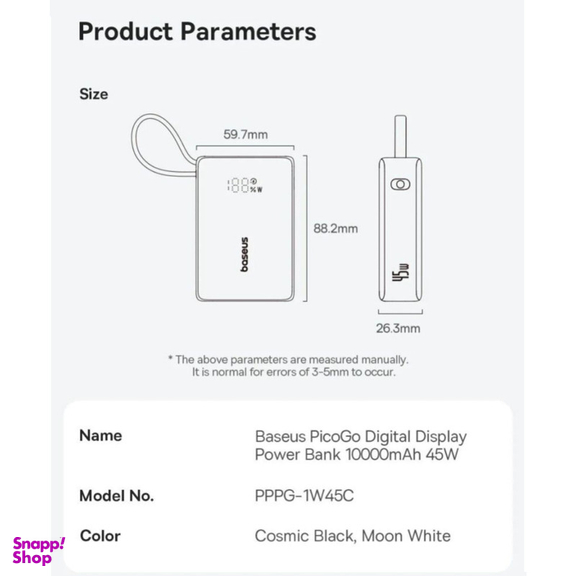Click the side view power bank outline

coord(400,230)
